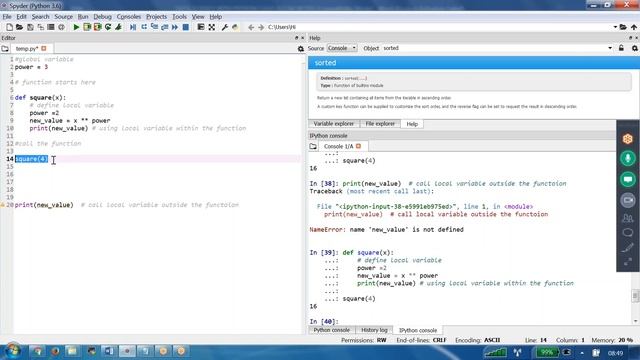This screenshot has height=360, width=640.
Task: Open chat bubble in meeting sidebar
Action: [628, 233]
